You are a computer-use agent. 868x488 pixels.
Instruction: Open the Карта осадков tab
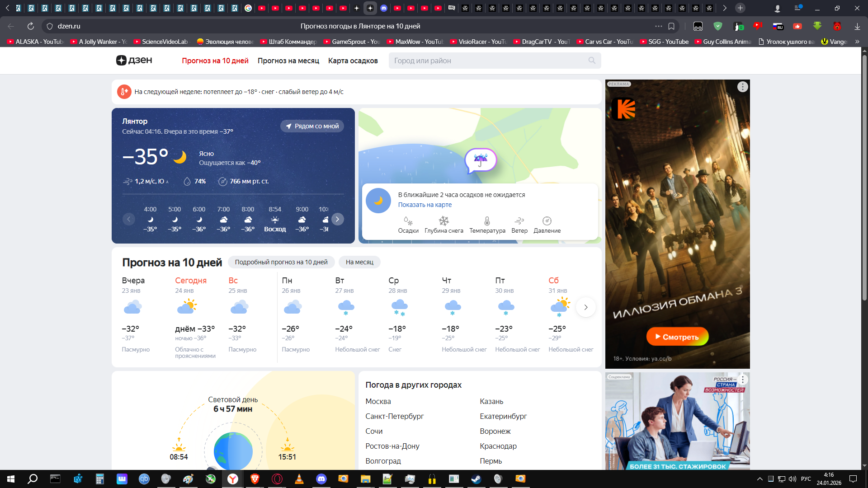[x=353, y=61]
